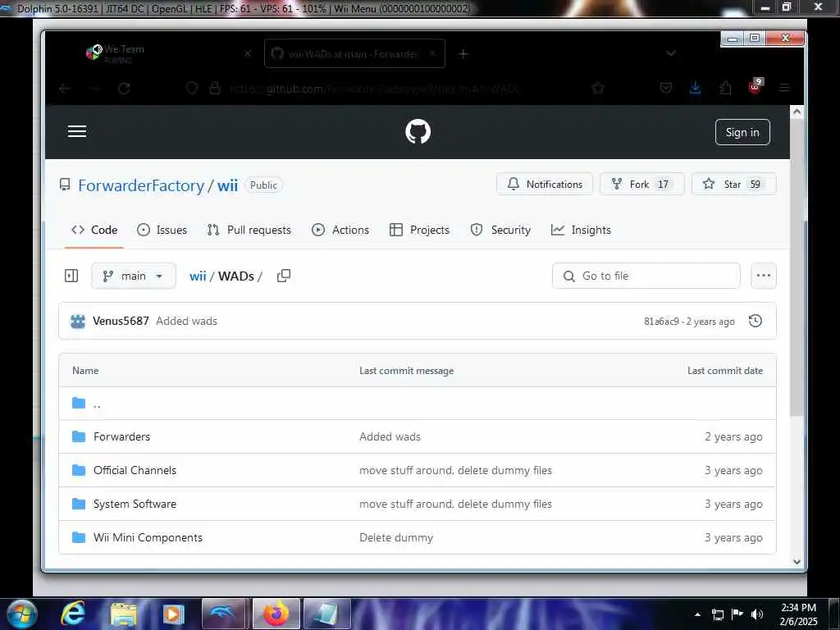Bookmark the page with star icon
Screen dimensions: 840x630
pyautogui.click(x=598, y=89)
